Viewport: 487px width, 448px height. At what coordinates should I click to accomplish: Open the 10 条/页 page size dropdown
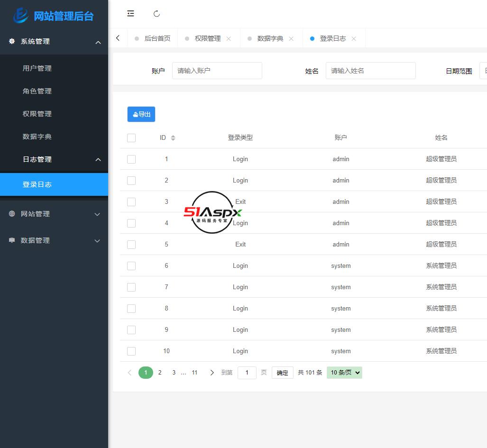pyautogui.click(x=344, y=372)
